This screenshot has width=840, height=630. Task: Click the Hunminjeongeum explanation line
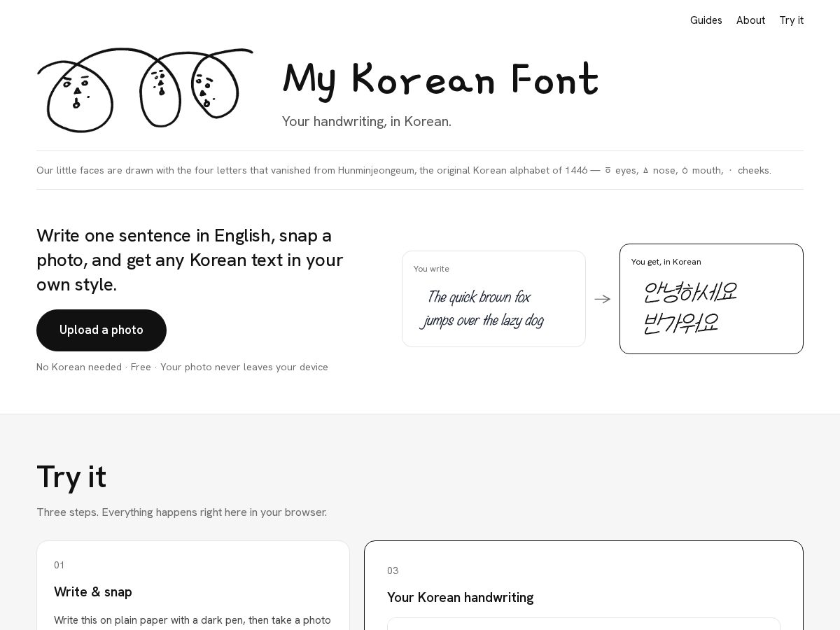click(404, 170)
